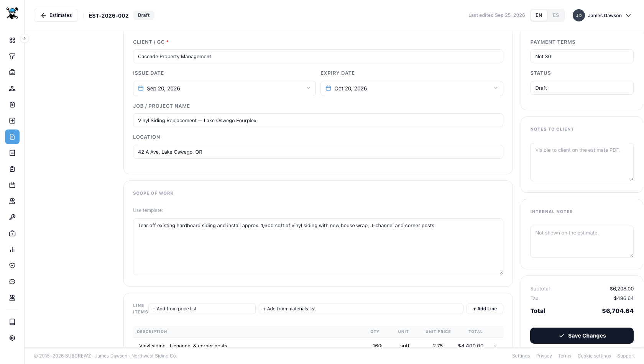Open the chat bubble messages icon
The image size is (644, 364).
(x=12, y=282)
